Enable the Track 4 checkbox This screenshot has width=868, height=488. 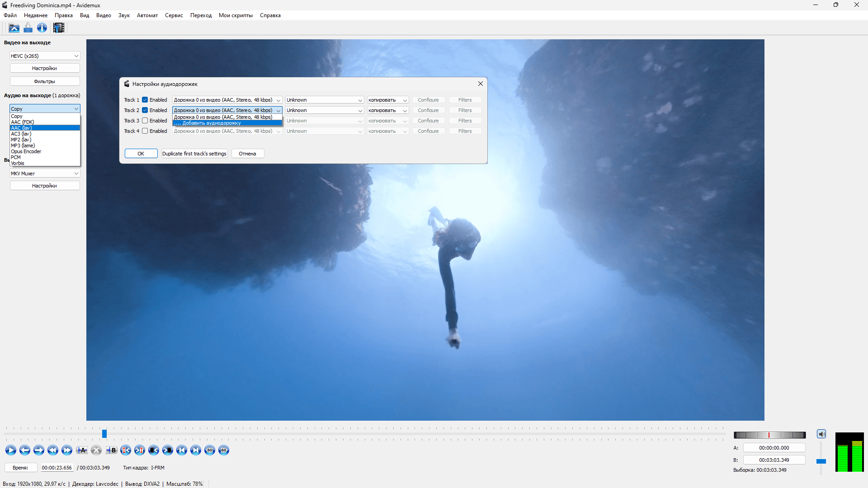point(145,131)
